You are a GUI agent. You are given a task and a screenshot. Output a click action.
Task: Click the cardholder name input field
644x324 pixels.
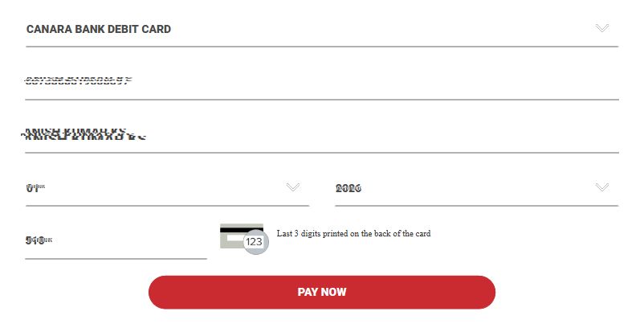pos(321,135)
